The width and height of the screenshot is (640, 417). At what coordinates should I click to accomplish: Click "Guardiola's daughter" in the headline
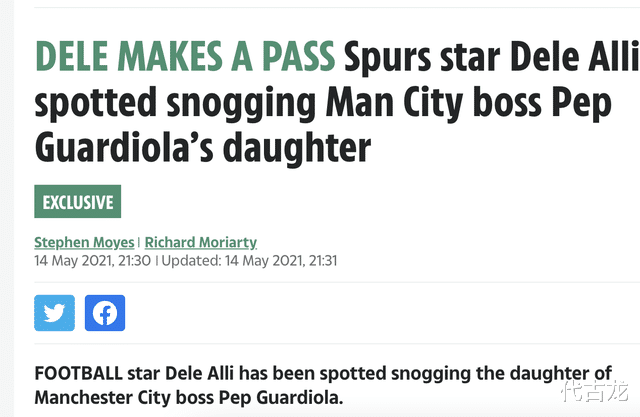click(203, 147)
